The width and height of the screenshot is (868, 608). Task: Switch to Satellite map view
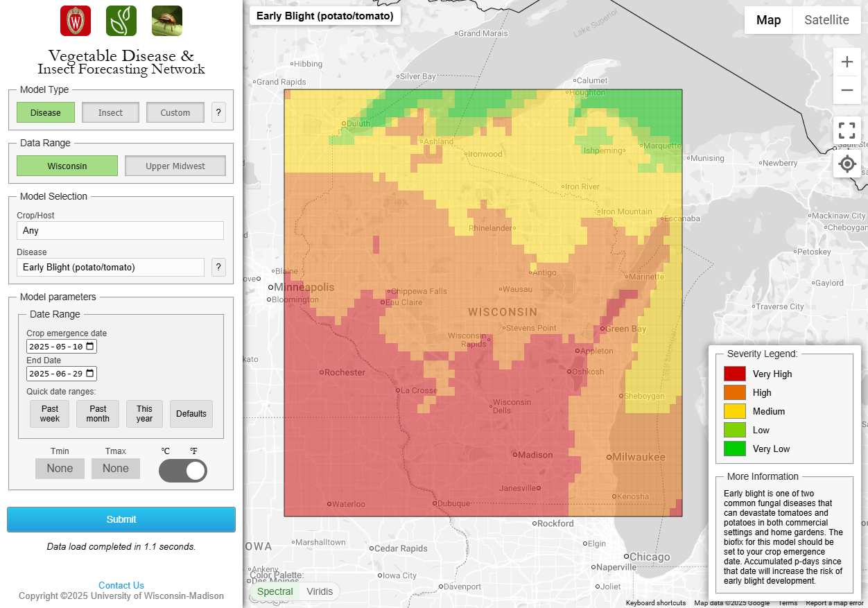coord(826,20)
